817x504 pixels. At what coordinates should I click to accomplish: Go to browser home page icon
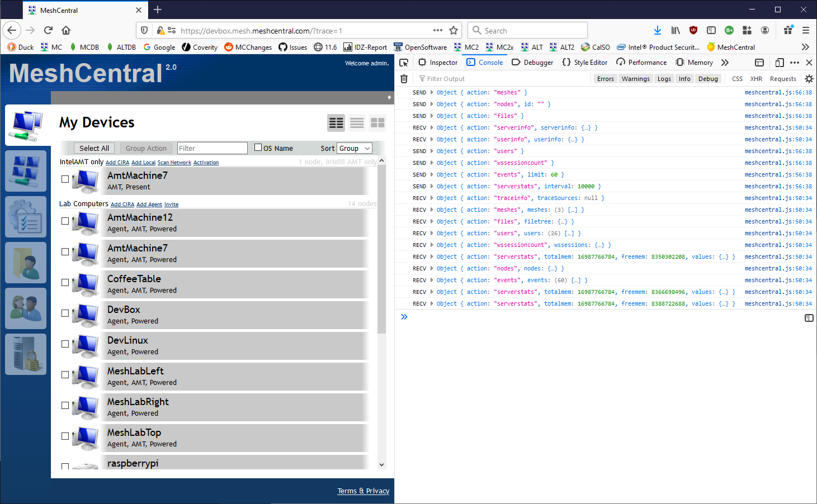pyautogui.click(x=66, y=30)
